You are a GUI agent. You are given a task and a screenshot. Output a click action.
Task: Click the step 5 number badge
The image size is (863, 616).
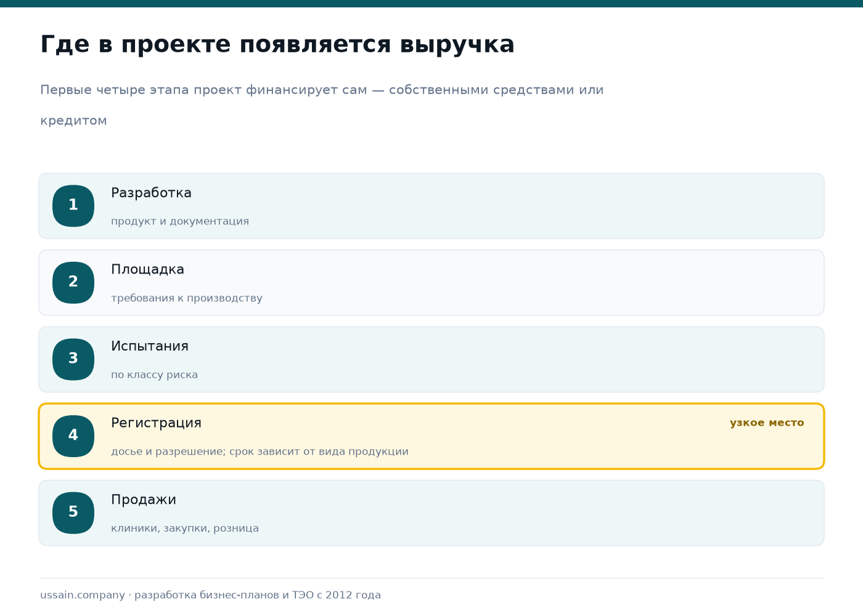coord(73,513)
